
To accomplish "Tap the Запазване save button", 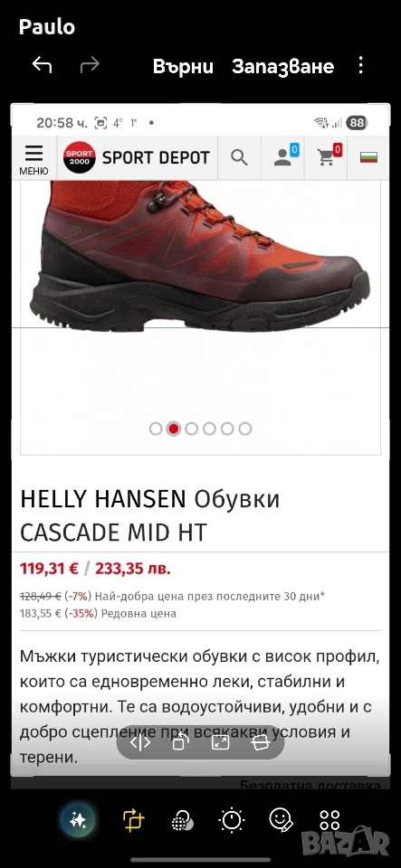I will 282,66.
